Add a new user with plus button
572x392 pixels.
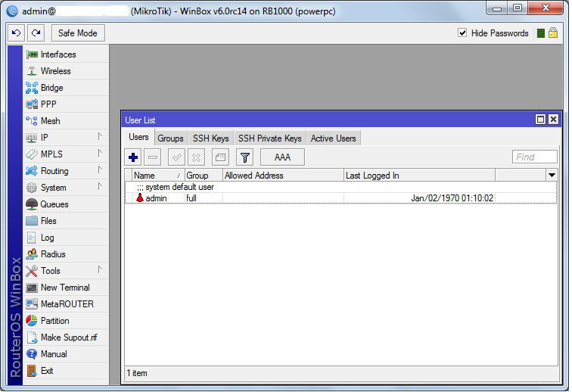coord(133,157)
